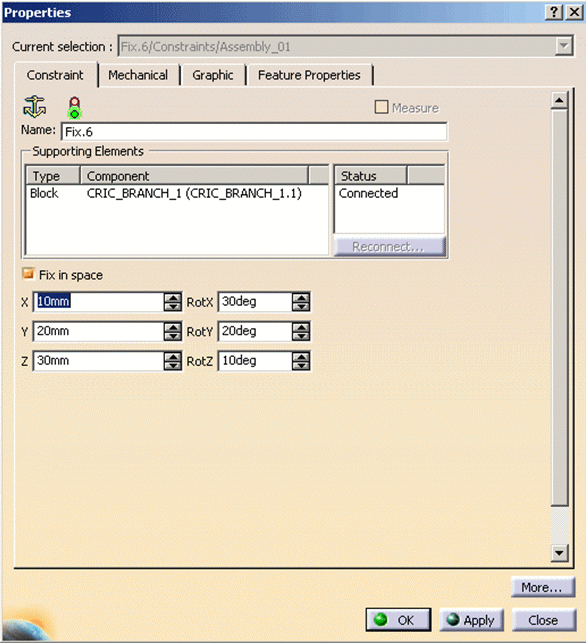Screen dimensions: 586x644
Task: Click the green traffic light status icon
Action: pos(74,108)
